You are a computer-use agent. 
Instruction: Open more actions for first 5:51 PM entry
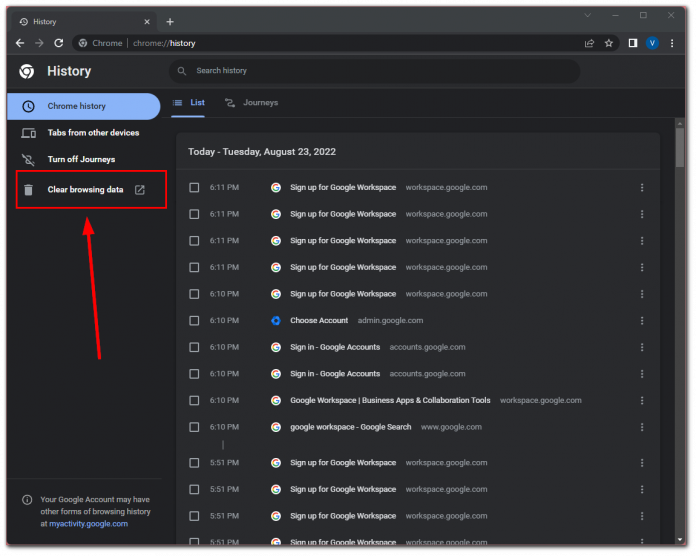642,463
